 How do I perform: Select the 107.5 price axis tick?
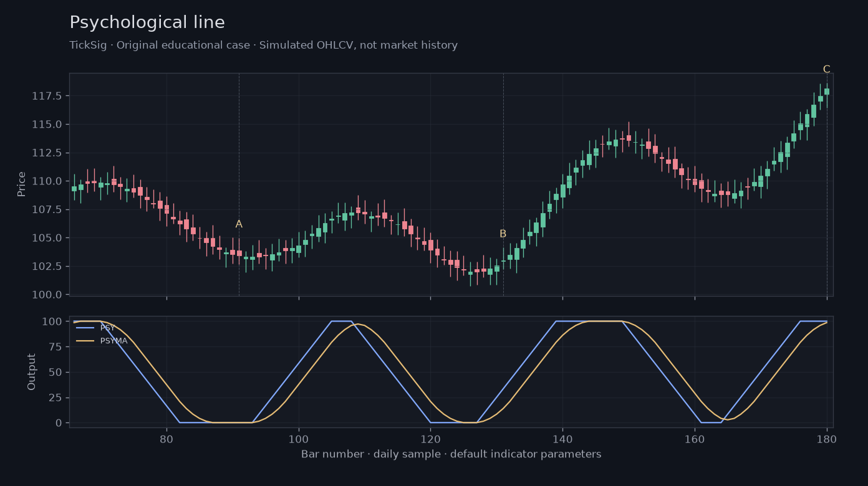[47, 209]
